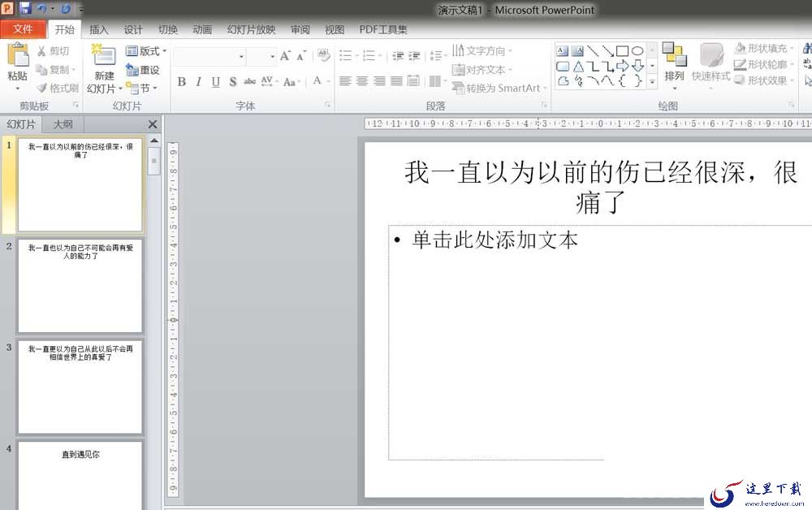Click the Arrange (排列) button
This screenshot has height=510, width=812.
pyautogui.click(x=674, y=65)
